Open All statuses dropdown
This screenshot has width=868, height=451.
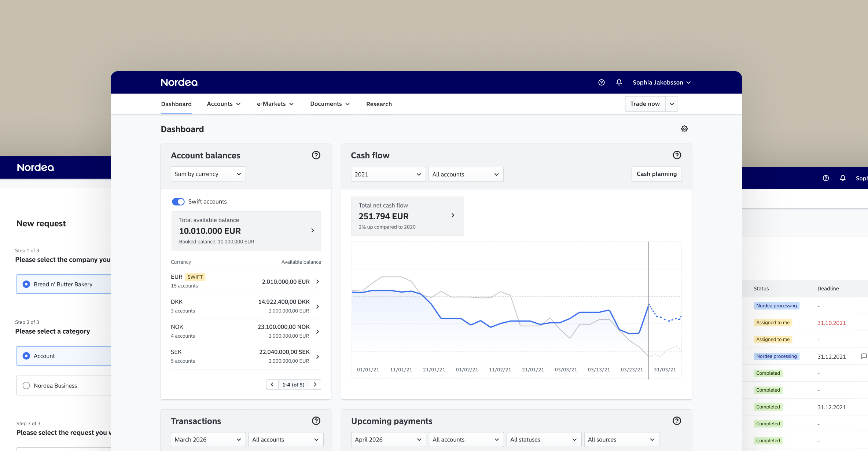coord(544,440)
